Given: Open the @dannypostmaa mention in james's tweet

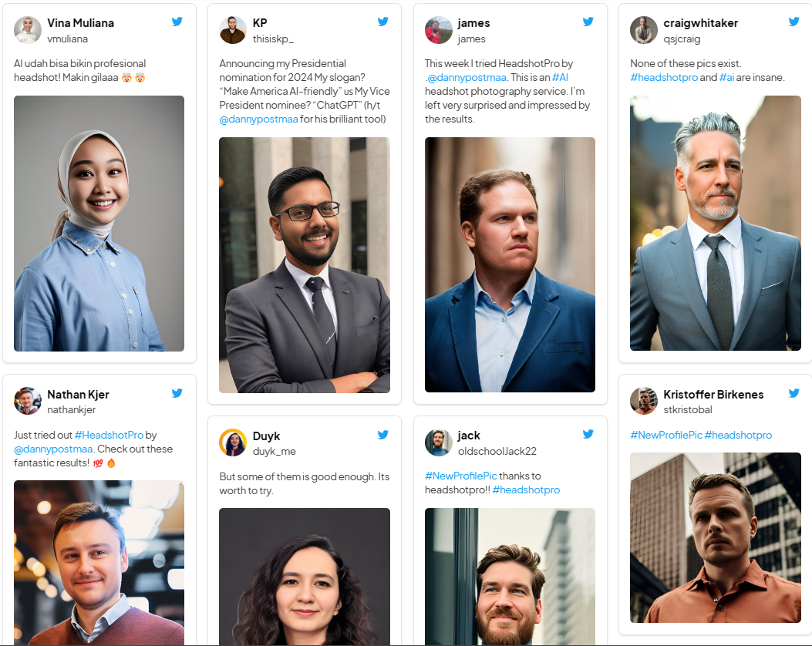Looking at the screenshot, I should pyautogui.click(x=468, y=77).
